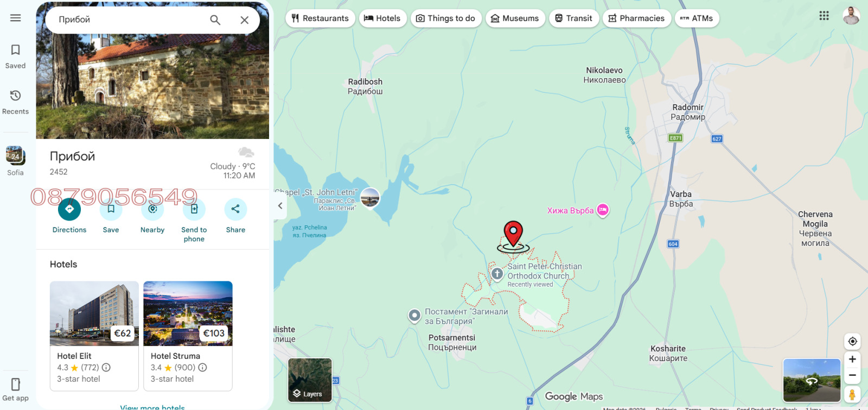Click the search magnifier icon
Screen dimensions: 868x410
[x=215, y=20]
